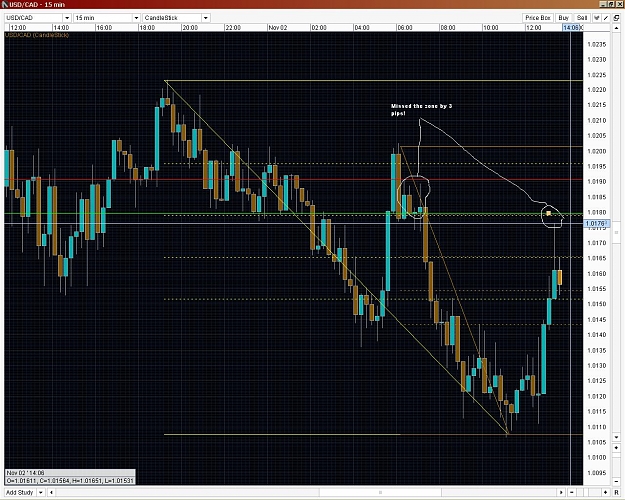Click the 'Missed the zone by 3 pips!' annotation
625x500 pixels.
tap(421, 110)
